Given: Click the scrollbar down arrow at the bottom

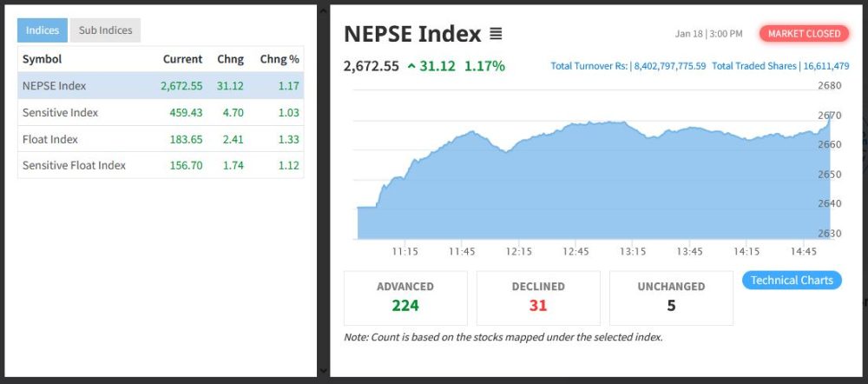Looking at the screenshot, I should (324, 370).
